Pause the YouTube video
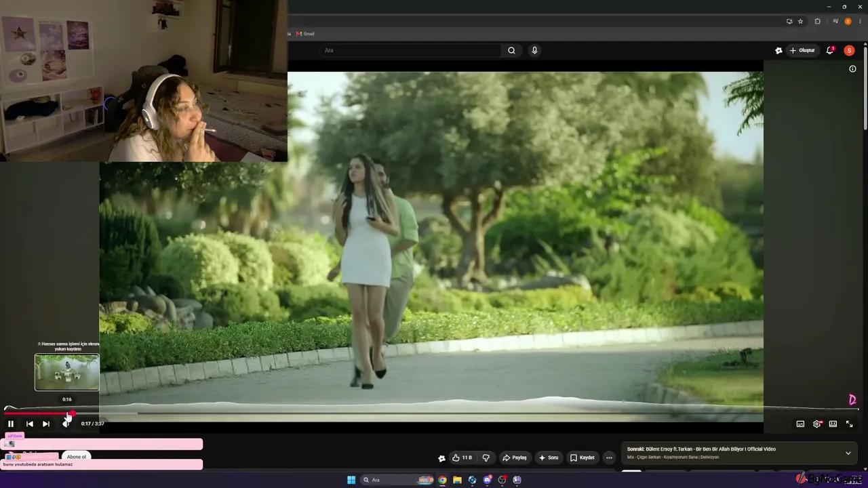The image size is (868, 488). [11, 424]
